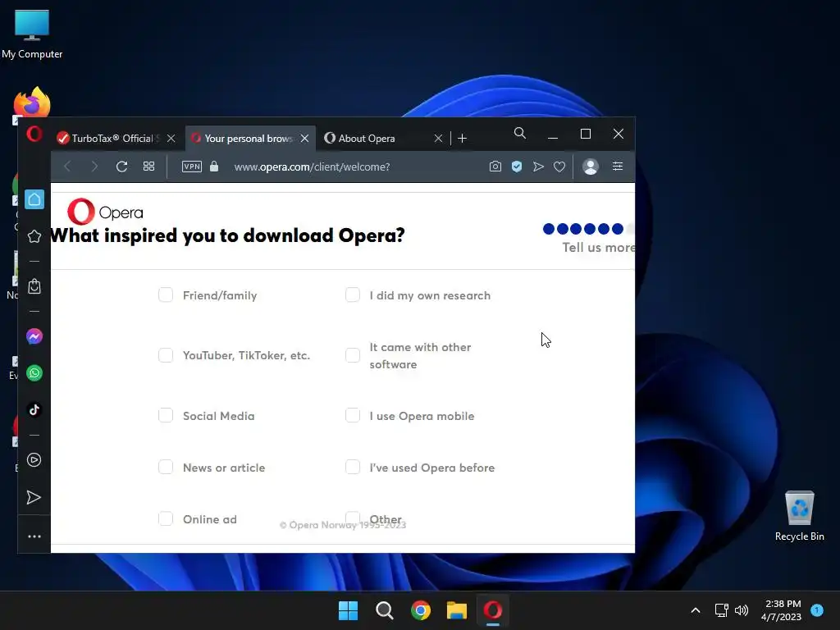This screenshot has height=630, width=840.
Task: Close Your personal browser tab
Action: 304,138
